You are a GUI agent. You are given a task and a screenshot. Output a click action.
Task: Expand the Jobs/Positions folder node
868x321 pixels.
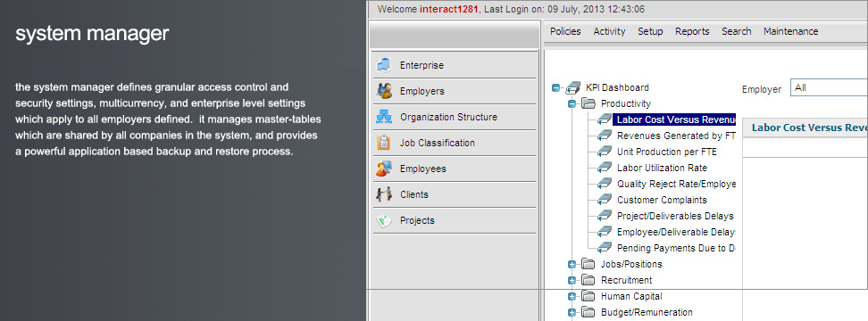click(x=572, y=265)
